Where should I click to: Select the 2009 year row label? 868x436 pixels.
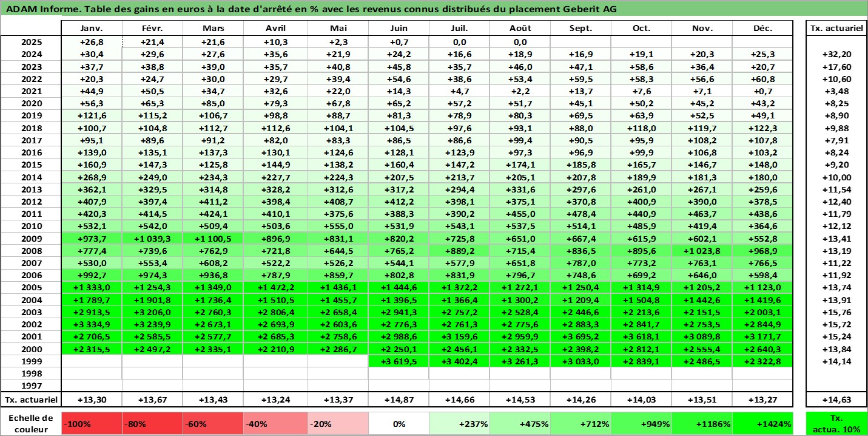pos(31,238)
